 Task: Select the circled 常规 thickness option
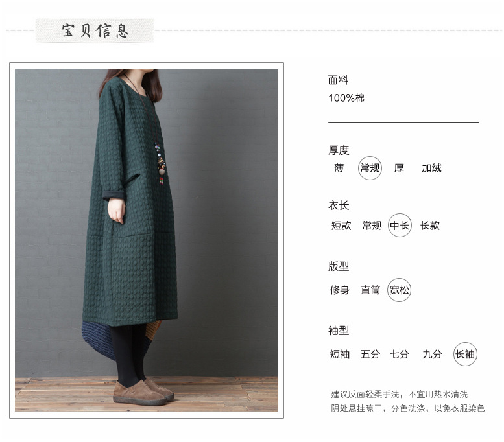[370, 169]
